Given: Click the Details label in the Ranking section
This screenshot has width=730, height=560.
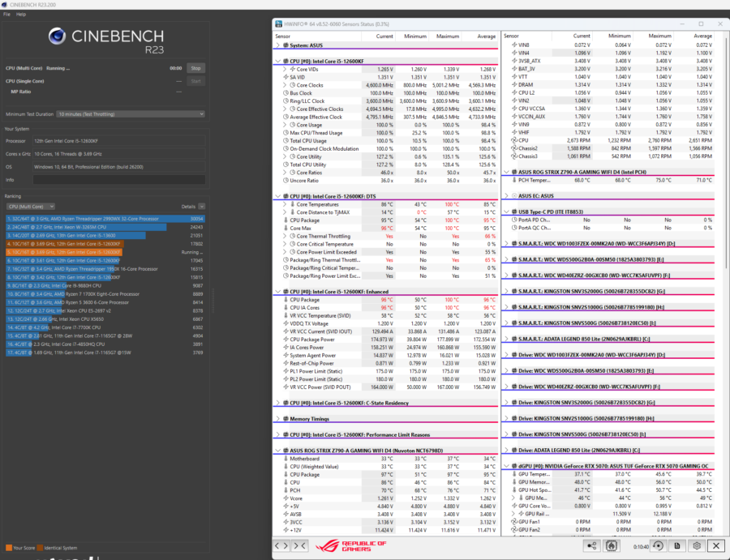Looking at the screenshot, I should coord(188,207).
